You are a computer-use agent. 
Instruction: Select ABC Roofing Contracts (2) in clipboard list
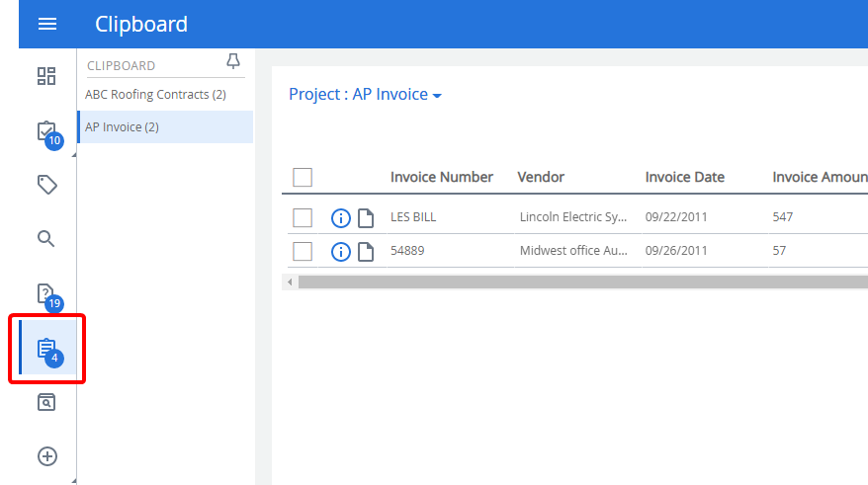155,95
